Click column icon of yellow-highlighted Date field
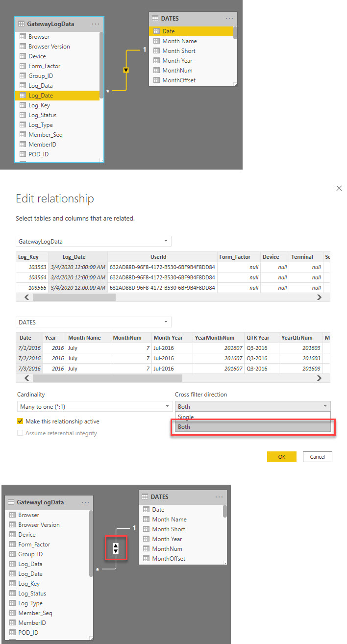Image resolution: width=347 pixels, height=644 pixels. tap(156, 31)
